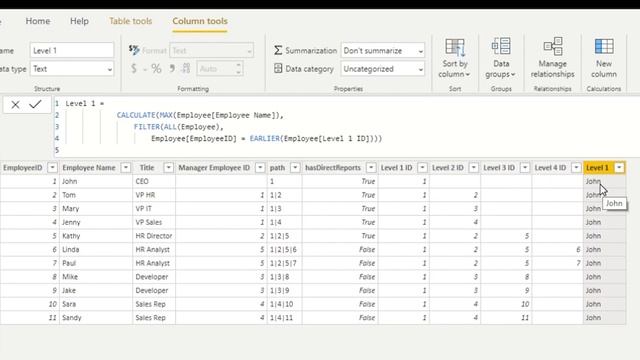The width and height of the screenshot is (640, 360).
Task: Open the Data category Uncategorized dropdown
Action: click(383, 69)
